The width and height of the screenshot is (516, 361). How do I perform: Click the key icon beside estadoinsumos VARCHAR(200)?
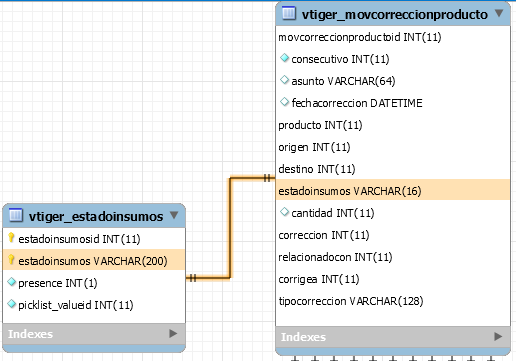coord(11,260)
